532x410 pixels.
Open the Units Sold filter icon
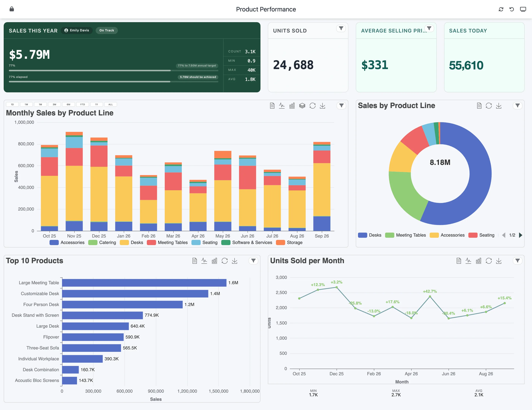pos(341,28)
